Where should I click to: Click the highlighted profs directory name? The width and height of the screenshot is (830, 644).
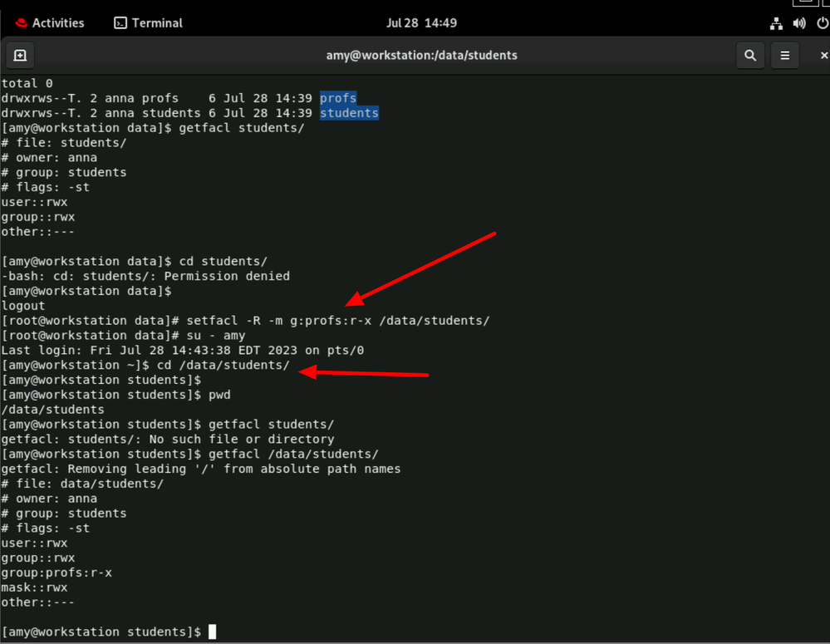click(x=338, y=98)
